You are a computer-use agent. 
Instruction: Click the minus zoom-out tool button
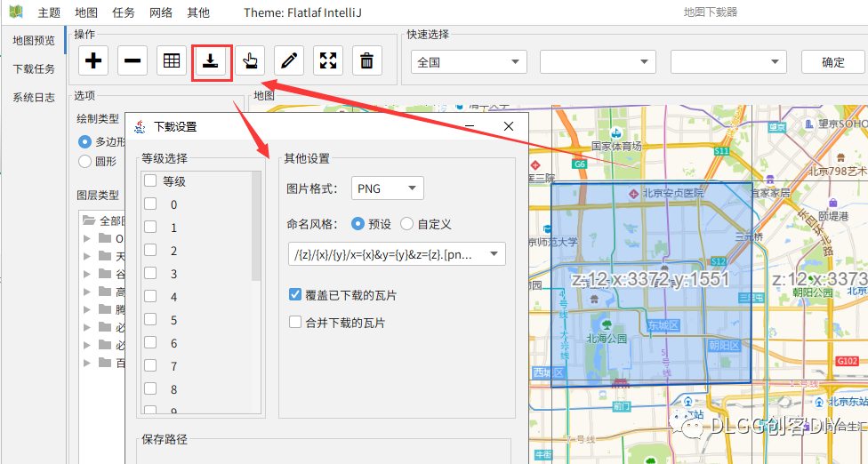pyautogui.click(x=133, y=60)
